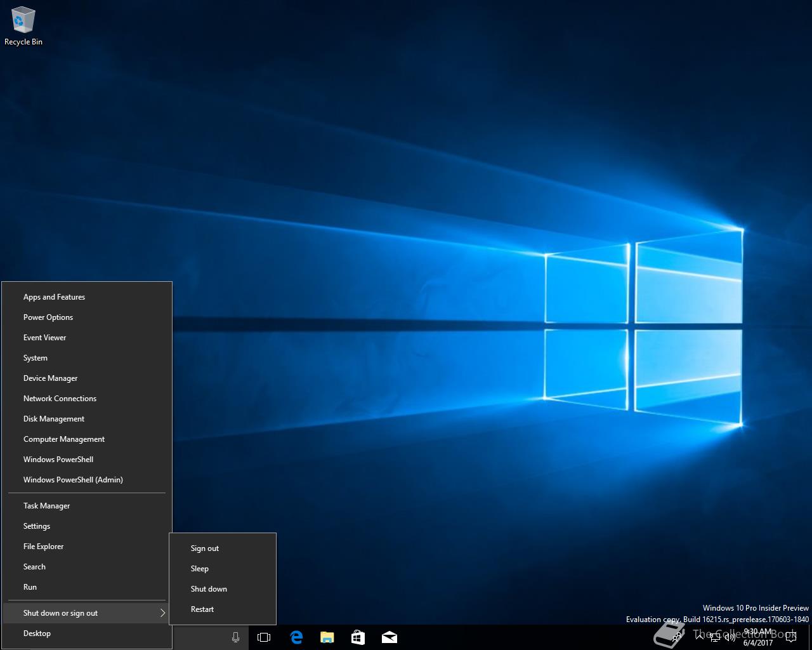This screenshot has height=650, width=812.
Task: Expand Shut down or sign out arrow
Action: pyautogui.click(x=162, y=613)
